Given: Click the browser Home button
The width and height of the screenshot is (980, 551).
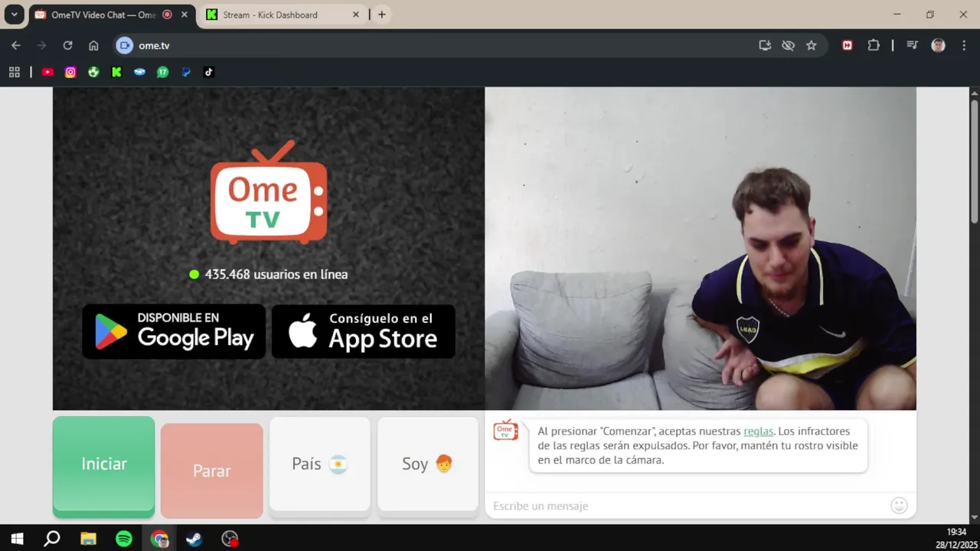Looking at the screenshot, I should [93, 46].
